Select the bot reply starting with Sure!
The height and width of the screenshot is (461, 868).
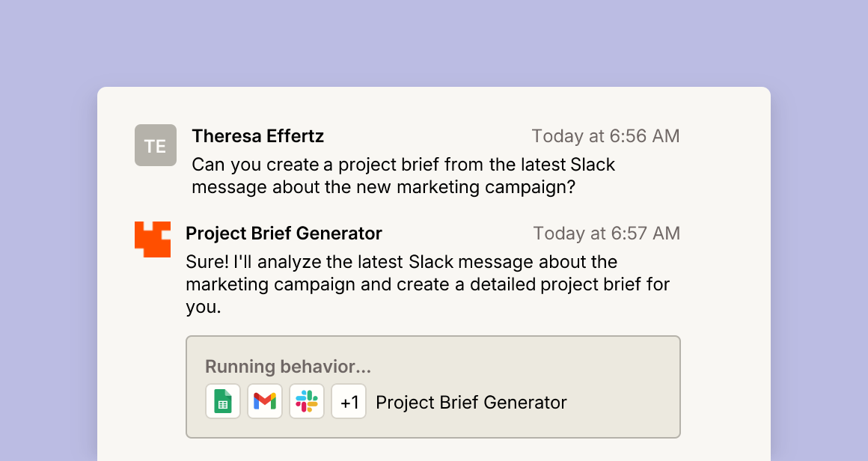pos(428,284)
